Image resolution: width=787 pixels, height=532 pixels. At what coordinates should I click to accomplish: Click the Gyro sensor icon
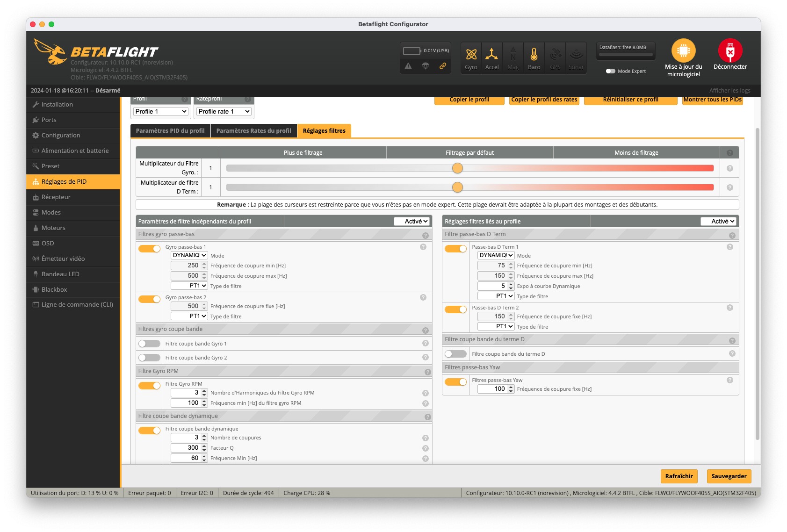[x=471, y=55]
